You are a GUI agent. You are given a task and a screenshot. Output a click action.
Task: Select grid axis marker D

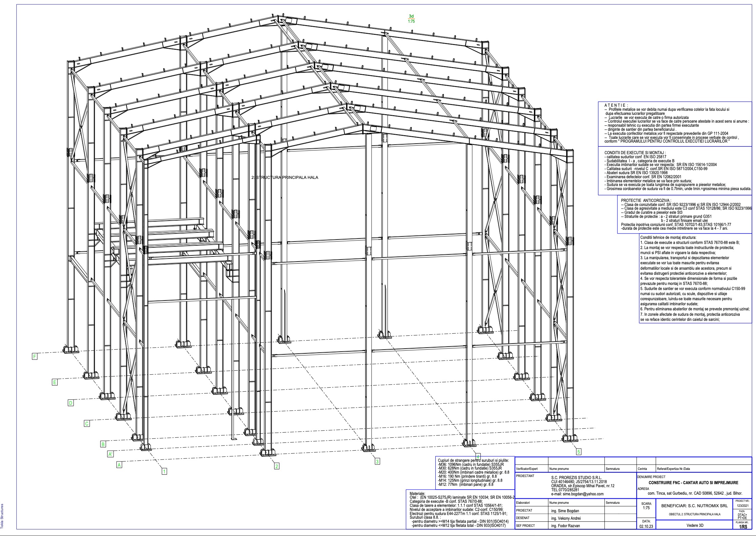pos(71,403)
